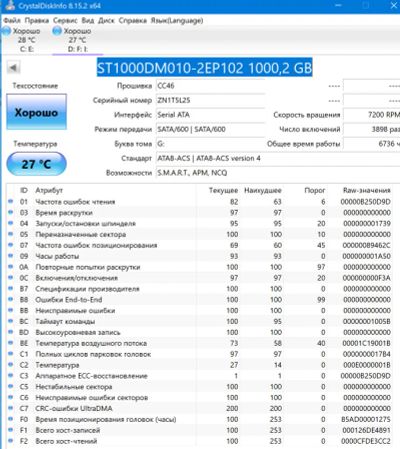Image resolution: width=400 pixels, height=449 pixels.
Task: Select the Ошибки End-to-End attribute name
Action: 69,300
